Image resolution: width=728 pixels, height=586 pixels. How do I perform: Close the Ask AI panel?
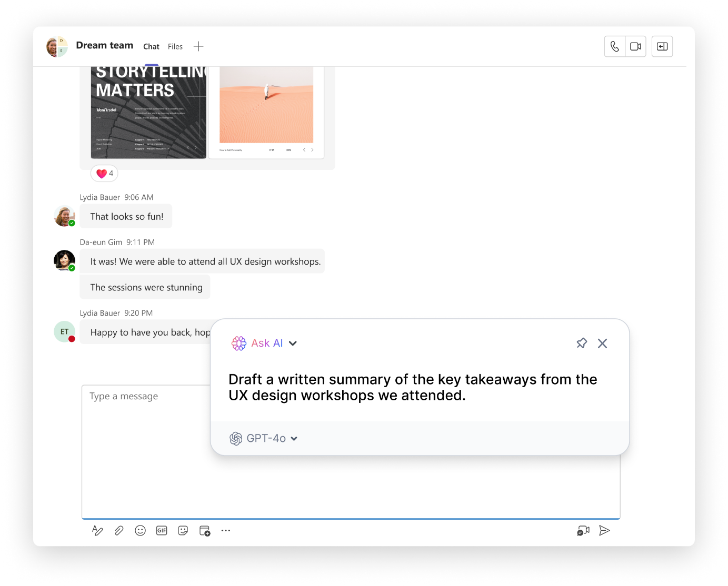[x=603, y=343]
